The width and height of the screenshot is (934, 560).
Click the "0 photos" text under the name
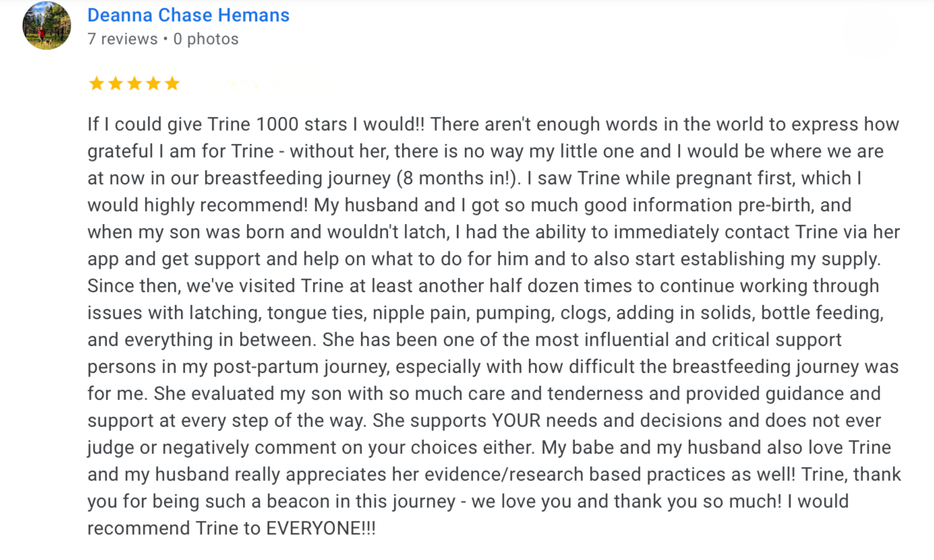click(x=206, y=39)
